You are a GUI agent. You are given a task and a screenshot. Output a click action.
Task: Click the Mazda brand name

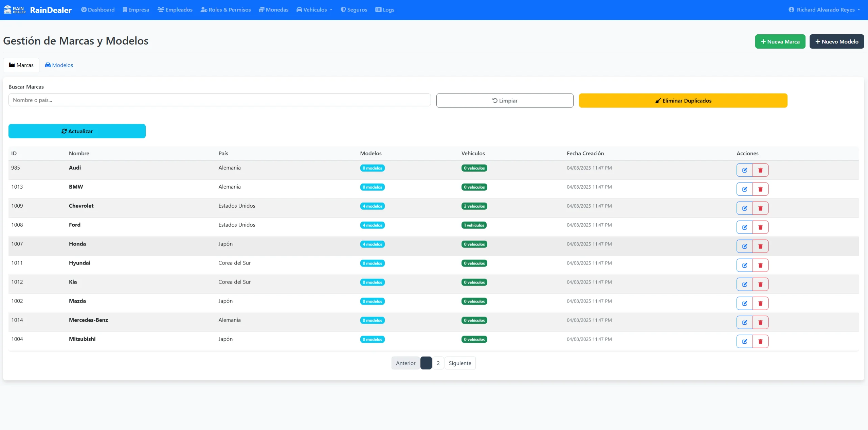click(77, 301)
